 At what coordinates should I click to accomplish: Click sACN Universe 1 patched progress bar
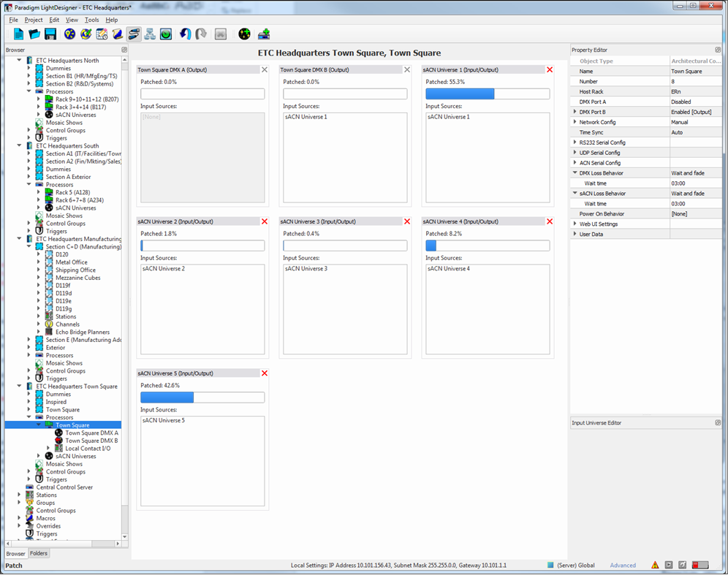pyautogui.click(x=488, y=94)
